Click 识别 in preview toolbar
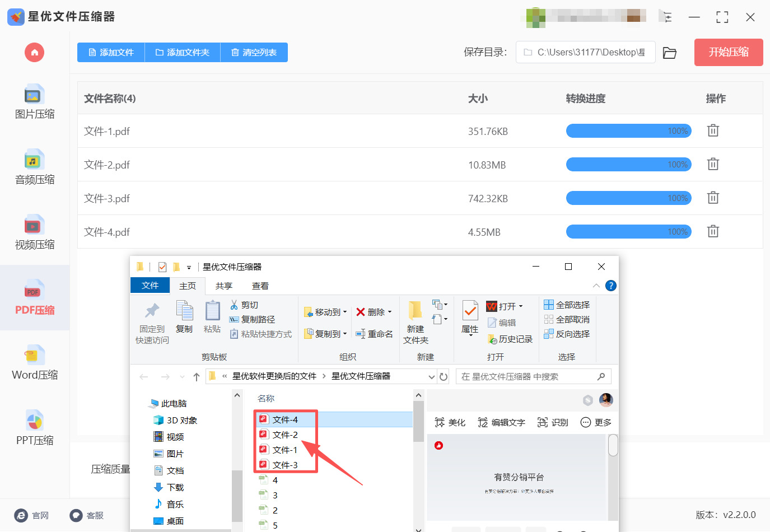Viewport: 770px width, 532px height. 553,422
